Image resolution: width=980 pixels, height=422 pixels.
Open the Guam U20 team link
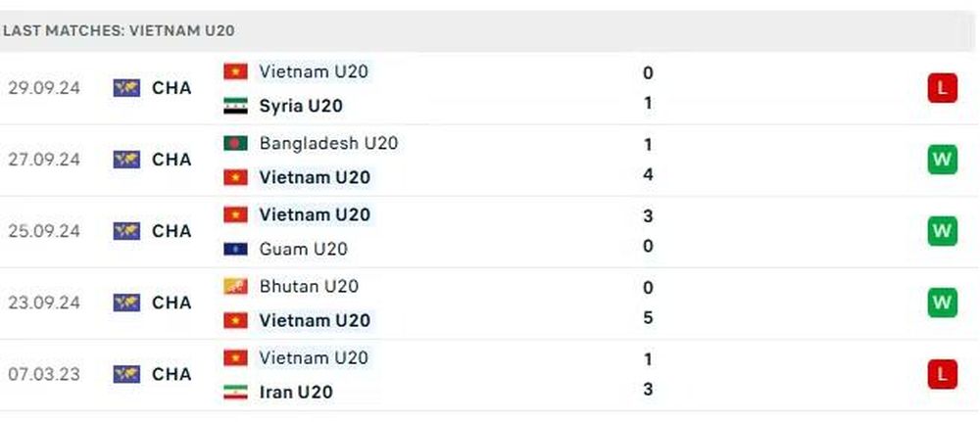coord(303,249)
